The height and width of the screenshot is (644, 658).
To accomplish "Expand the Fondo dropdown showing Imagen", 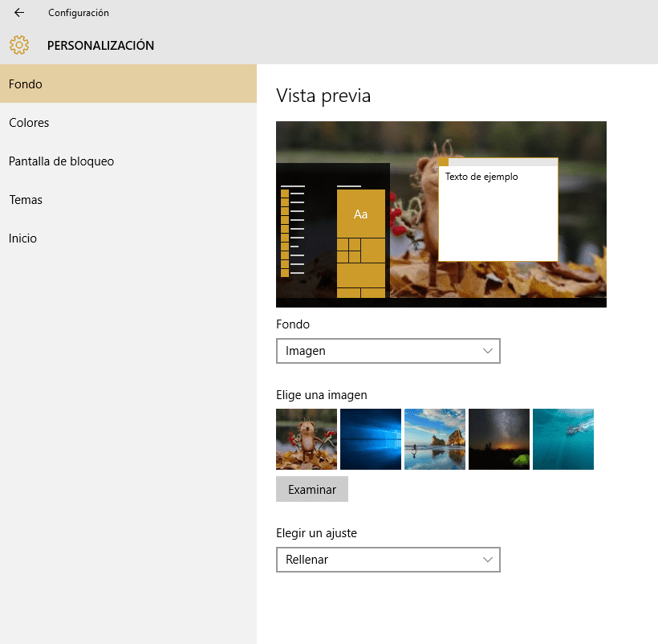I will point(388,351).
